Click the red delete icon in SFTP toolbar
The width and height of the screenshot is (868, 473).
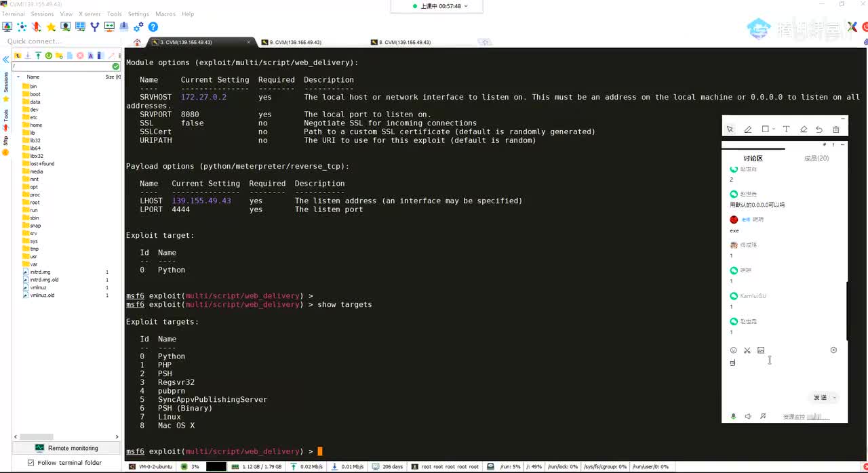80,56
